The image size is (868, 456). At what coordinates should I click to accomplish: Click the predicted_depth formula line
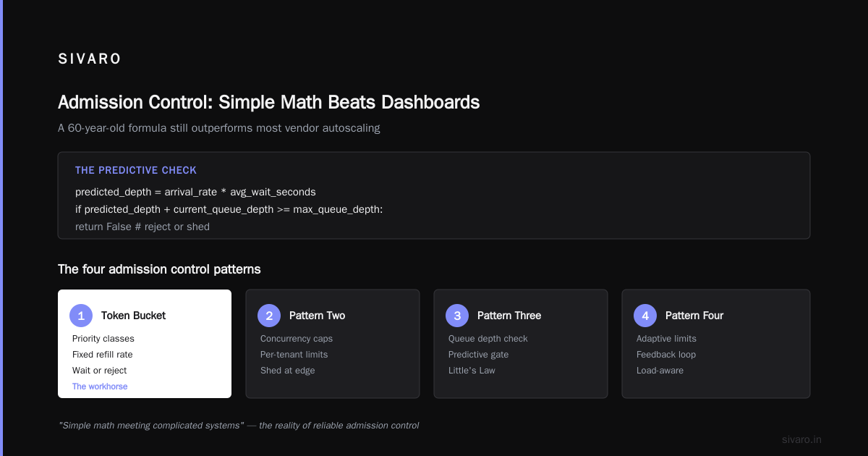(195, 192)
